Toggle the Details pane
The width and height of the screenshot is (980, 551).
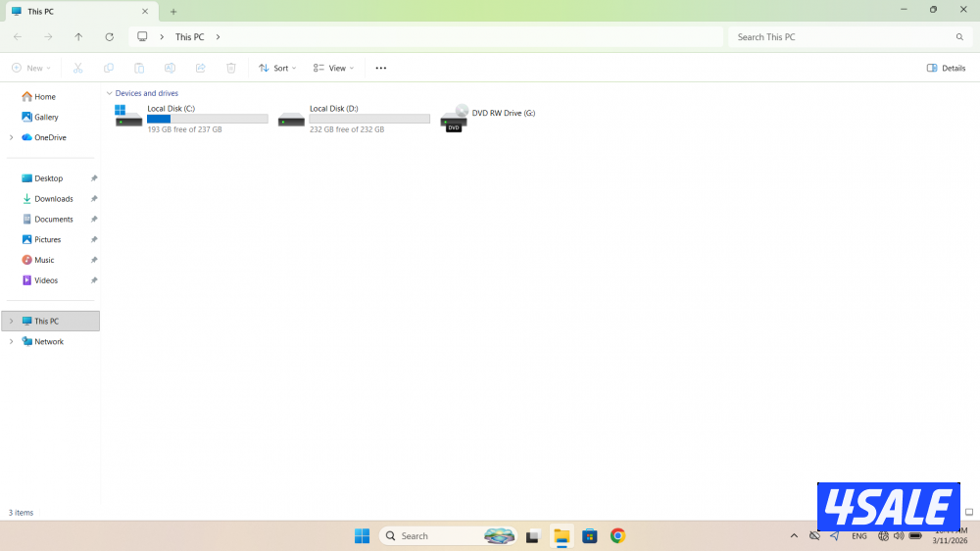(946, 69)
